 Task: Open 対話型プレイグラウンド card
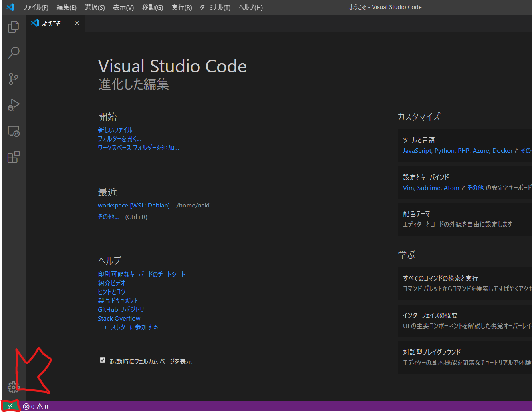tap(465, 357)
